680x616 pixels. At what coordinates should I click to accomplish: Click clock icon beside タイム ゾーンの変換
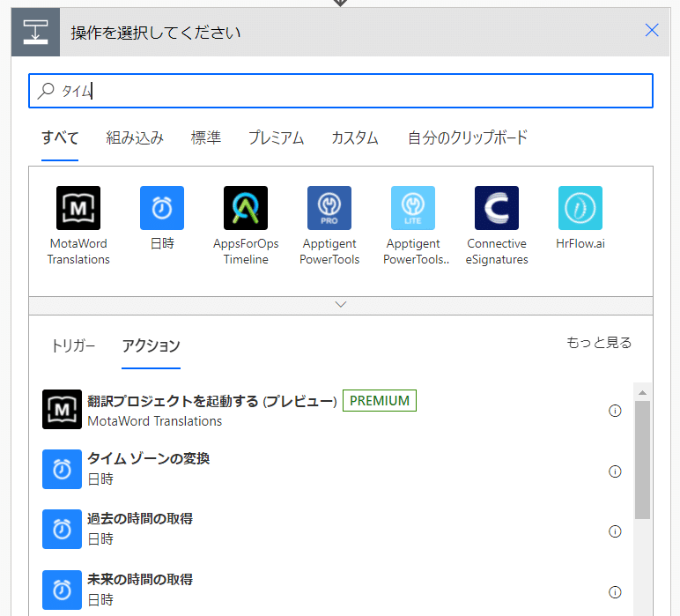point(62,469)
